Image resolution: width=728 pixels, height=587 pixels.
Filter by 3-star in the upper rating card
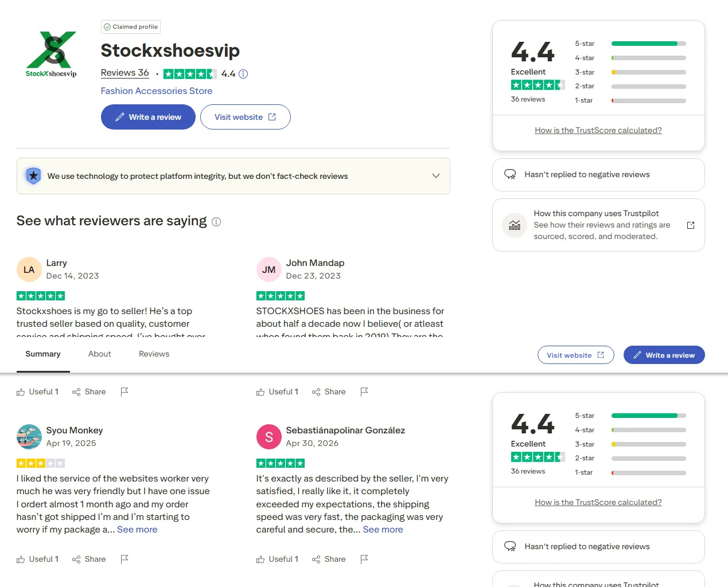click(630, 72)
